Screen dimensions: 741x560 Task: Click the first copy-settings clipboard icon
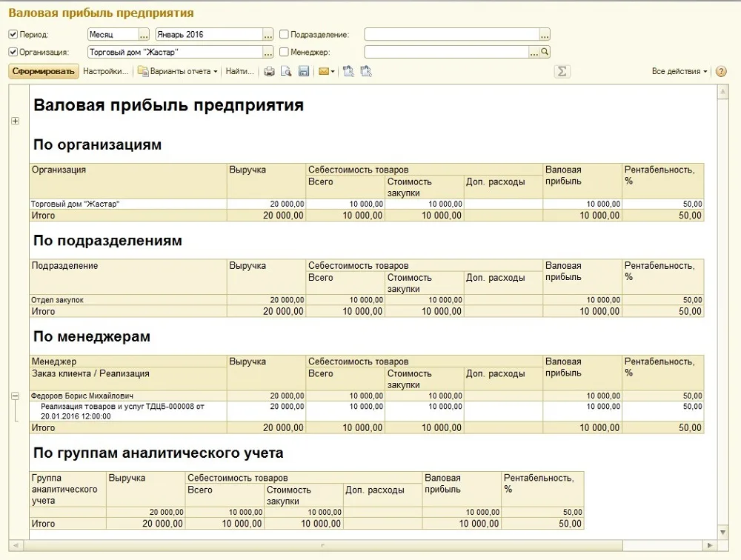(348, 71)
